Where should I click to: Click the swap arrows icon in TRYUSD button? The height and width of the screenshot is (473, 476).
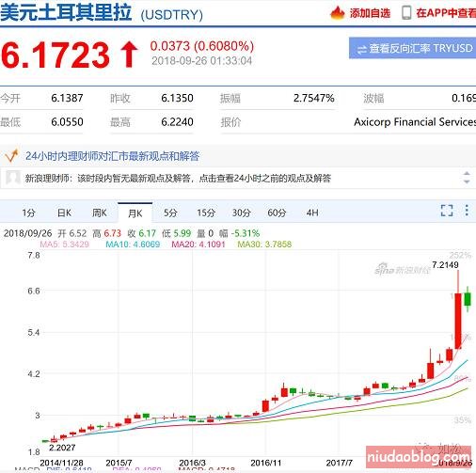click(x=362, y=49)
